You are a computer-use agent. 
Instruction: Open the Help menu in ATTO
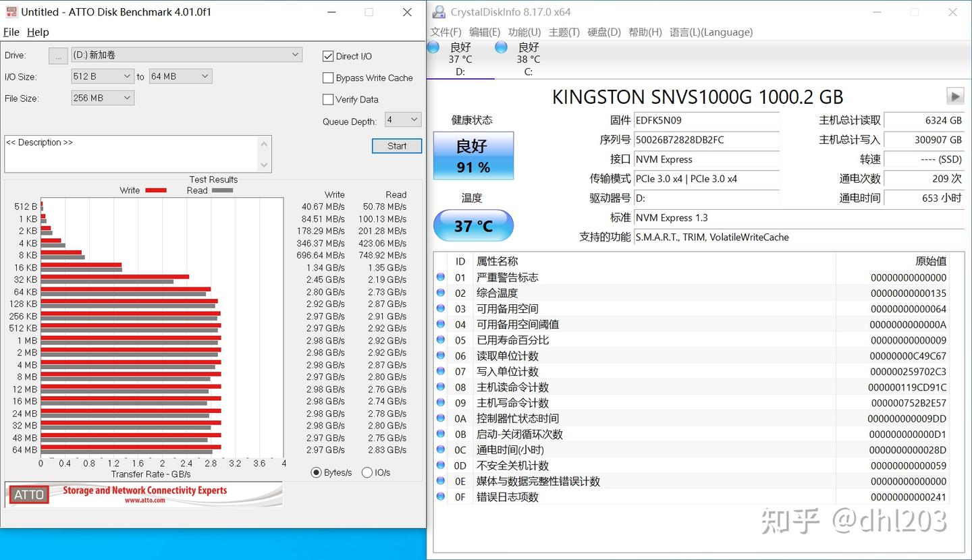tap(38, 32)
